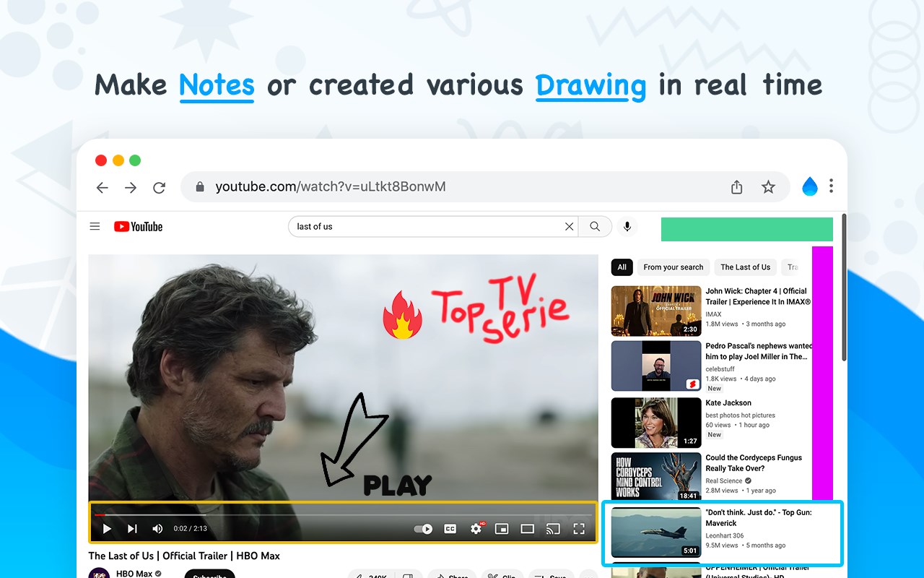Click the search magnifier button
Screen dimensions: 924x578
pyautogui.click(x=595, y=226)
